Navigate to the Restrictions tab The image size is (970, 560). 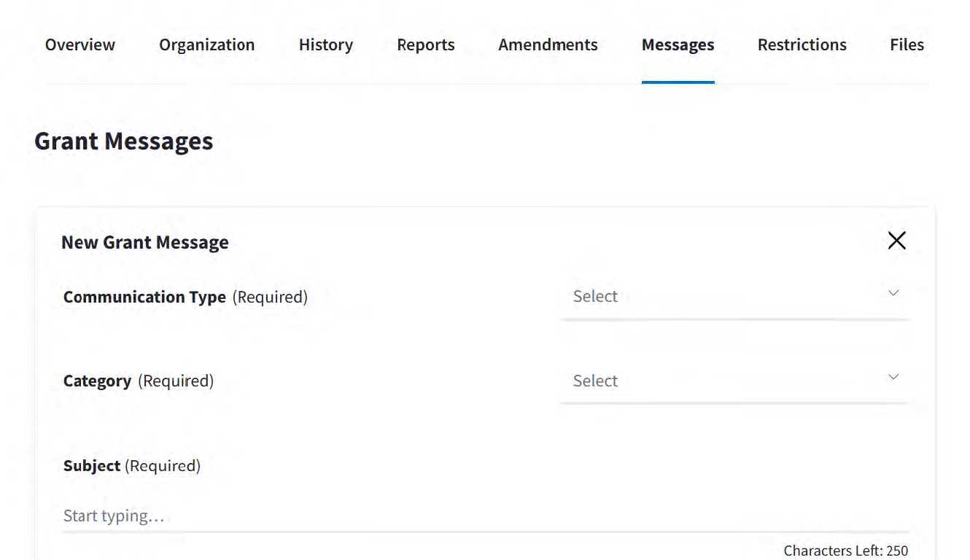pyautogui.click(x=802, y=45)
